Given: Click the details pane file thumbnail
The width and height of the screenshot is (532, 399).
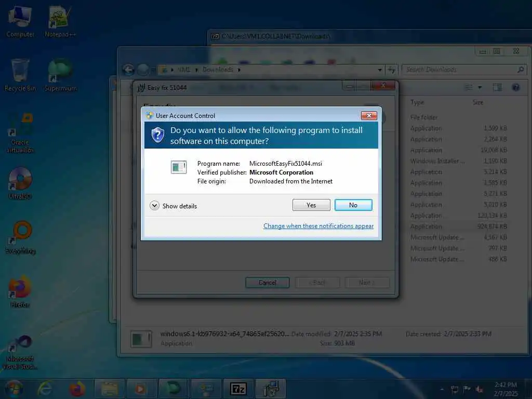Looking at the screenshot, I should (x=141, y=339).
